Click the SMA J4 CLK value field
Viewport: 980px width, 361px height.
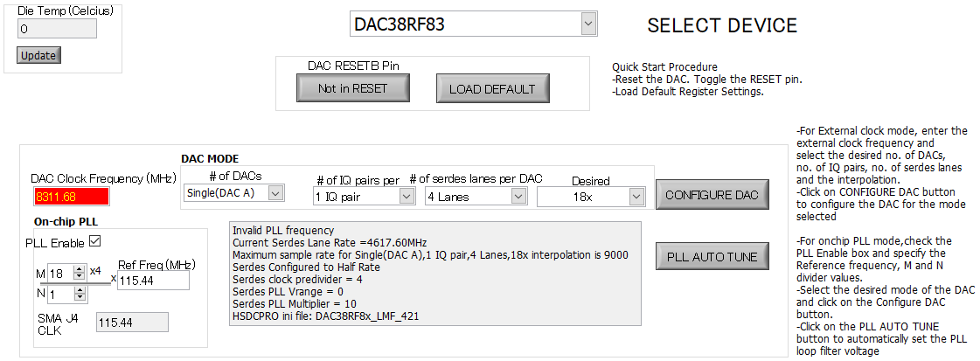[x=132, y=323]
